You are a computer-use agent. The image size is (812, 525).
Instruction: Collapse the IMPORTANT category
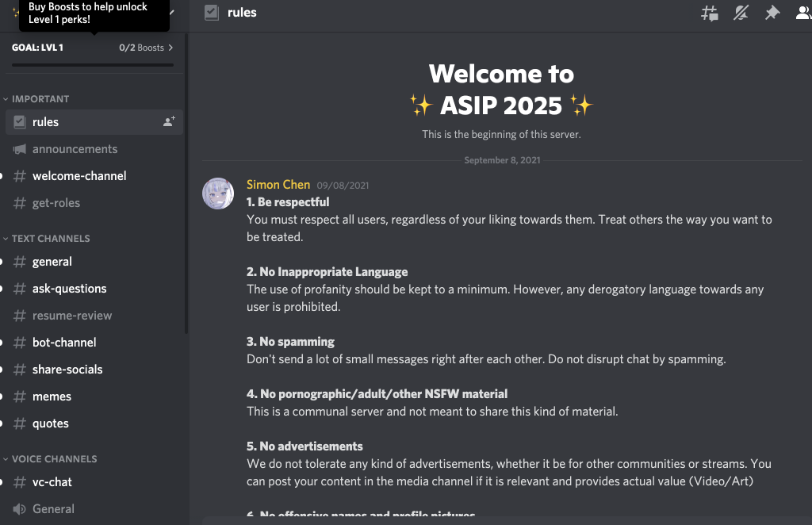tap(40, 99)
